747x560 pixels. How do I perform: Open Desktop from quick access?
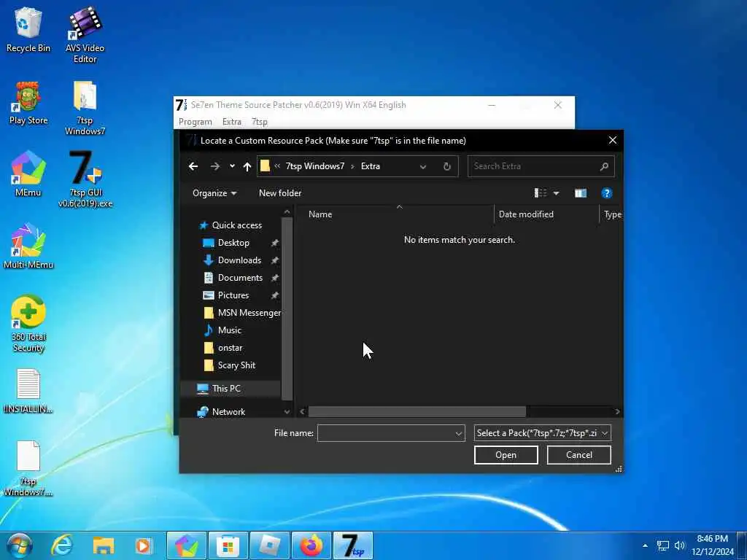point(233,243)
